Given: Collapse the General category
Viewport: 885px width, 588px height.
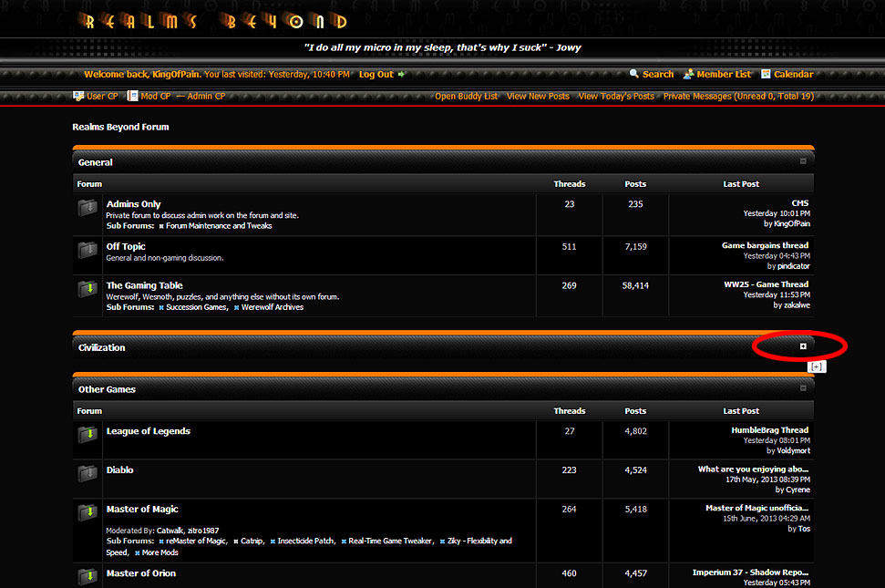Looking at the screenshot, I should click(803, 161).
